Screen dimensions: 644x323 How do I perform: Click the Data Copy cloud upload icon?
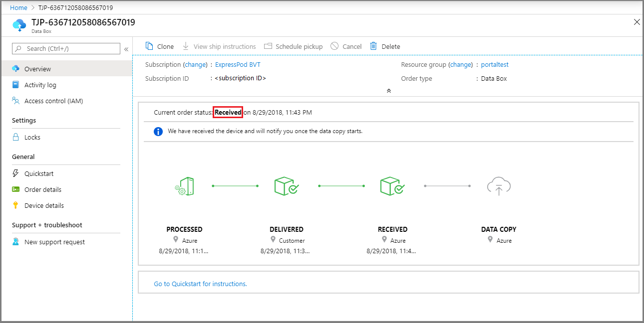pyautogui.click(x=499, y=186)
